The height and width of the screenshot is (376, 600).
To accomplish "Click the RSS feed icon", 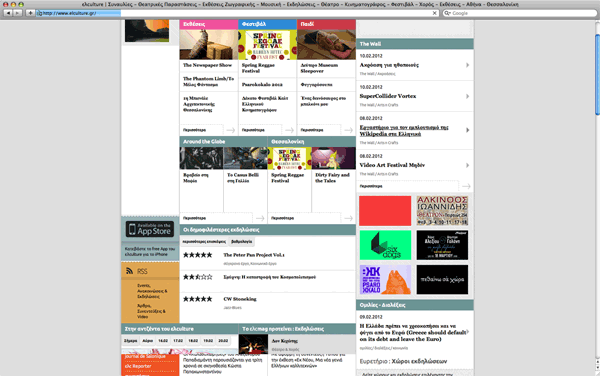I will [x=129, y=271].
